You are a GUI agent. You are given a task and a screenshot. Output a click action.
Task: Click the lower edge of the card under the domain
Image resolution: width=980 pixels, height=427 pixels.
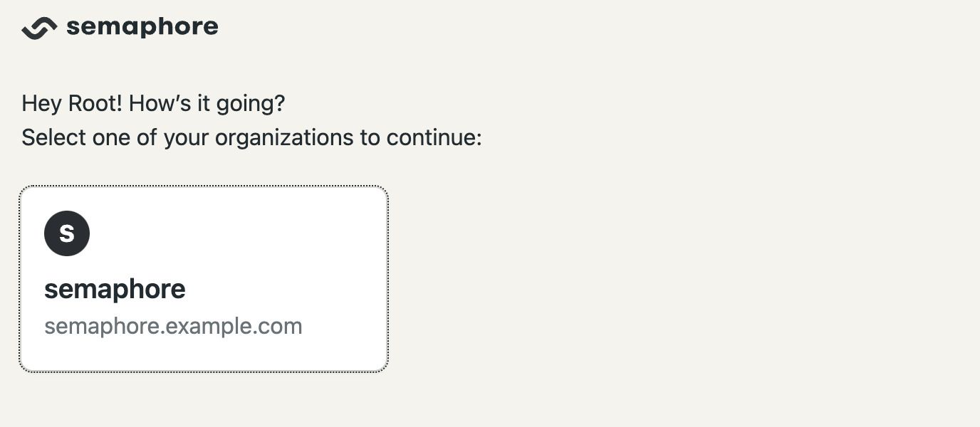click(204, 371)
